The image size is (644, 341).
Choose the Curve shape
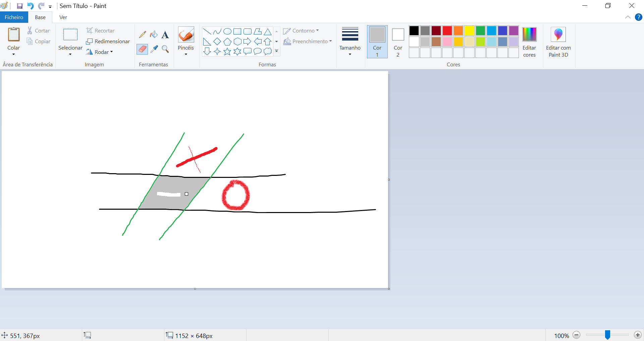(x=217, y=31)
